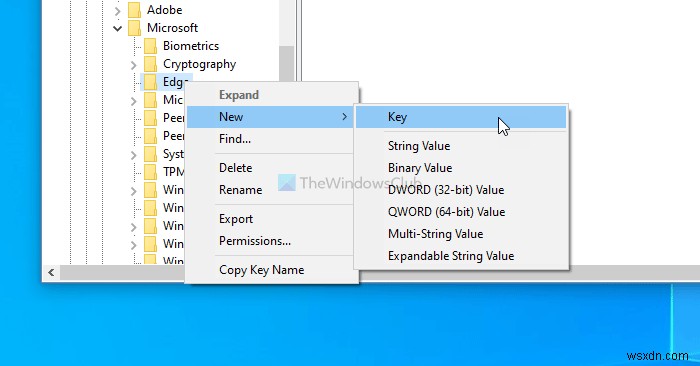
Task: Select the Microsoft tree item
Action: tap(172, 28)
